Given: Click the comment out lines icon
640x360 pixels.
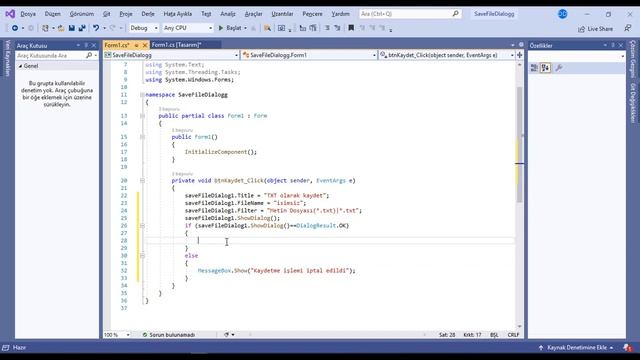Looking at the screenshot, I should coord(327,28).
